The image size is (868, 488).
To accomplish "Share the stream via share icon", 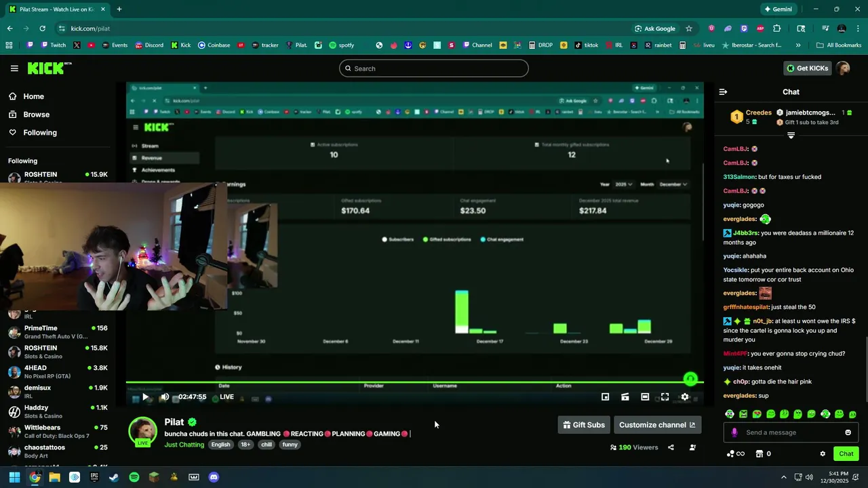I will click(671, 447).
